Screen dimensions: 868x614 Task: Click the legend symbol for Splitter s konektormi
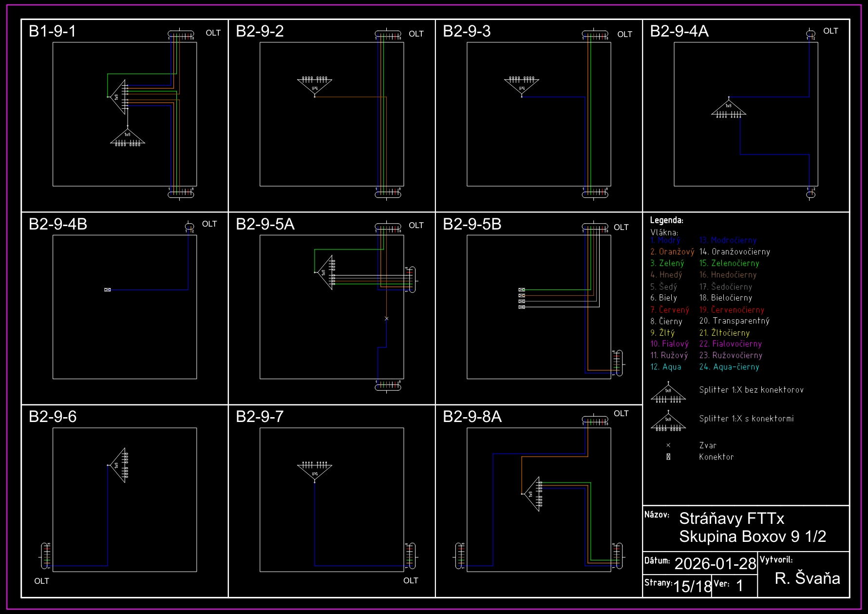(668, 422)
